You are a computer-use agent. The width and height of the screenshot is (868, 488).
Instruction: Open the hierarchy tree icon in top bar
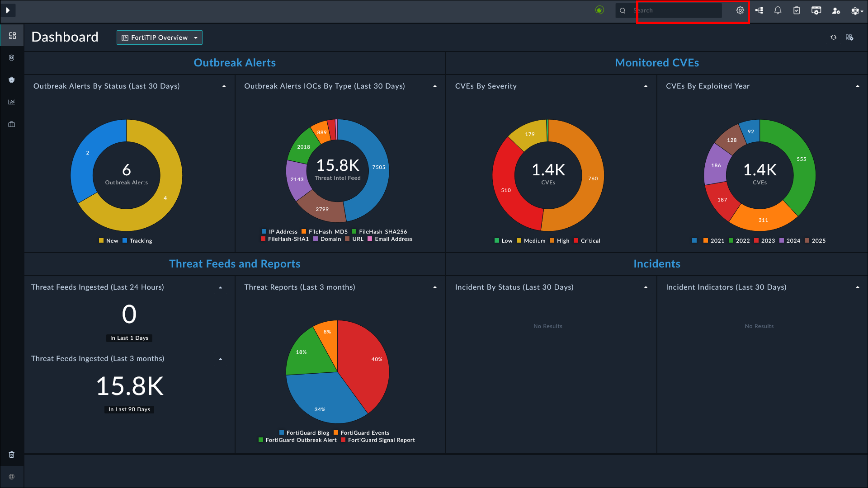point(759,10)
